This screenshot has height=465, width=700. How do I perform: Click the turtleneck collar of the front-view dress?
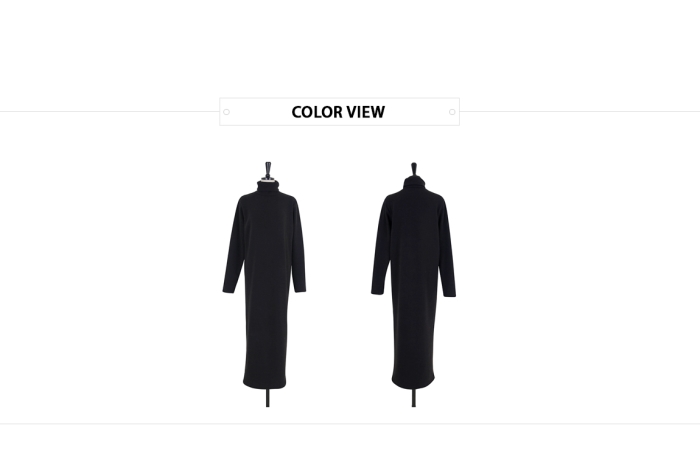[268, 187]
